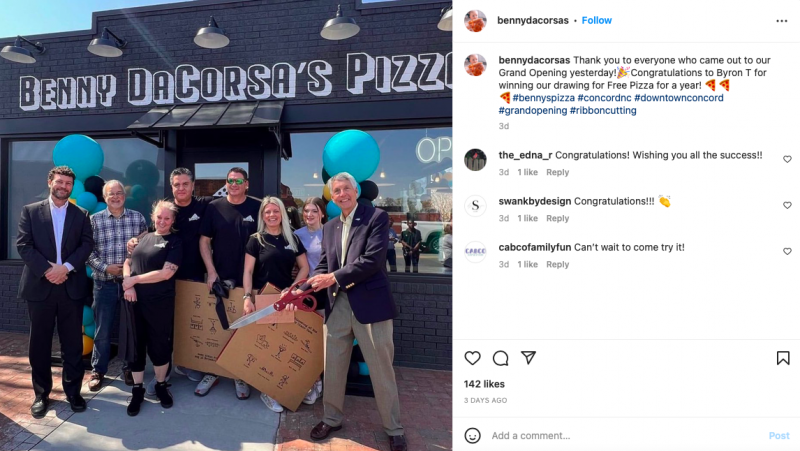
Task: Reply to swankbydesign's comment
Action: 557,218
